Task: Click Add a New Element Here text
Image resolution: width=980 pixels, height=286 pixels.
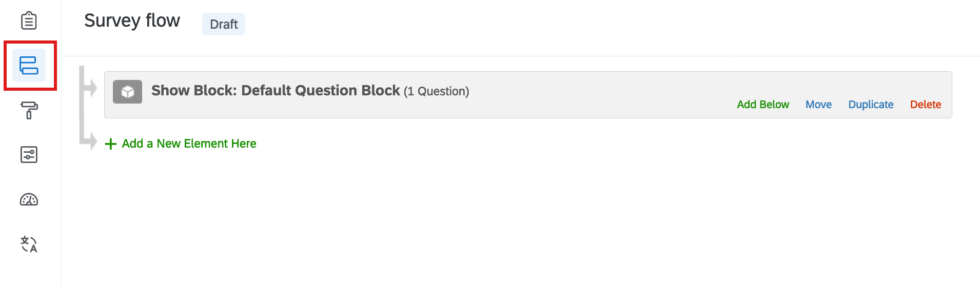Action: pos(189,144)
